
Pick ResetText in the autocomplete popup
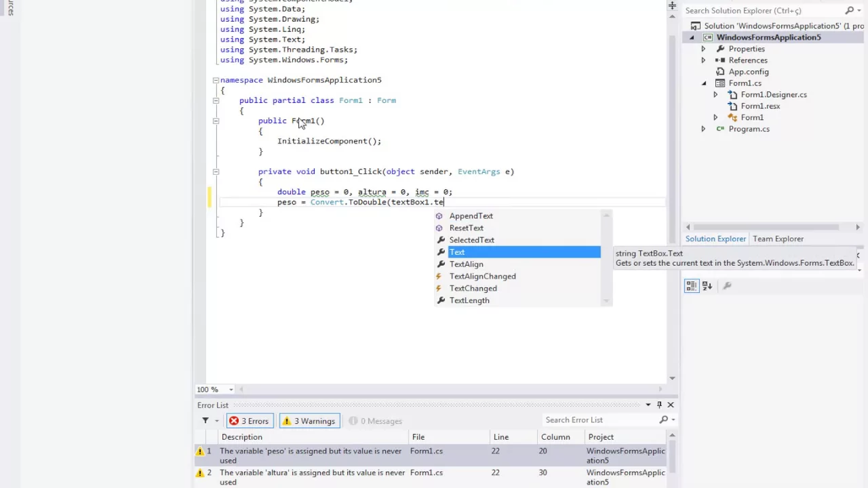click(466, 228)
